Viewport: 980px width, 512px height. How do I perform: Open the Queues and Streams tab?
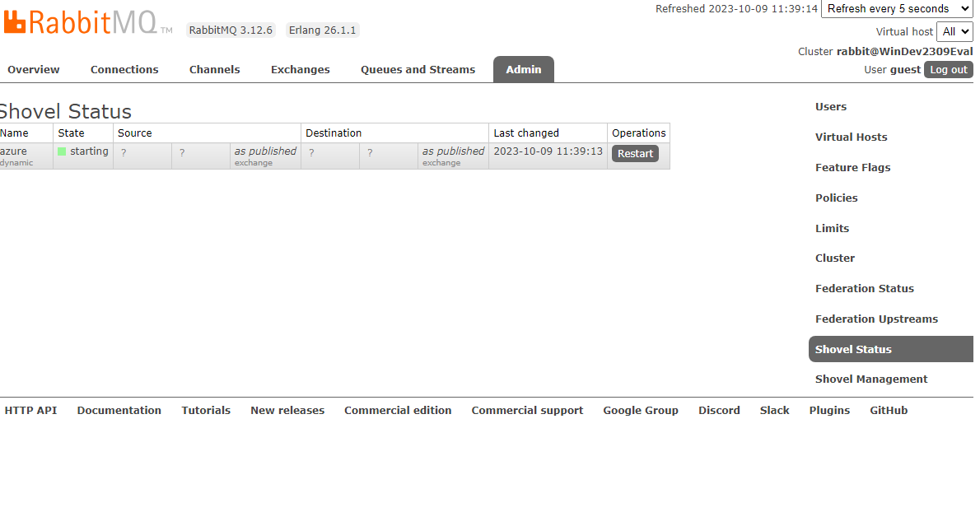point(418,69)
